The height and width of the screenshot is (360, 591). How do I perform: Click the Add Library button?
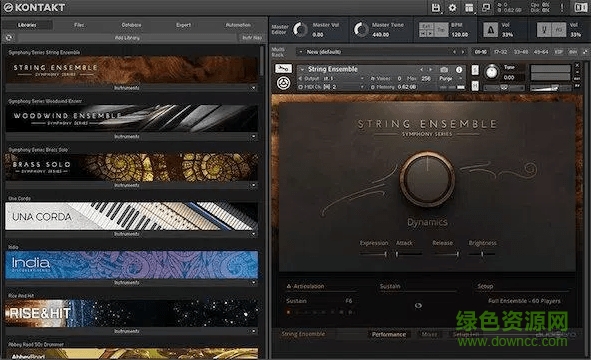(127, 38)
